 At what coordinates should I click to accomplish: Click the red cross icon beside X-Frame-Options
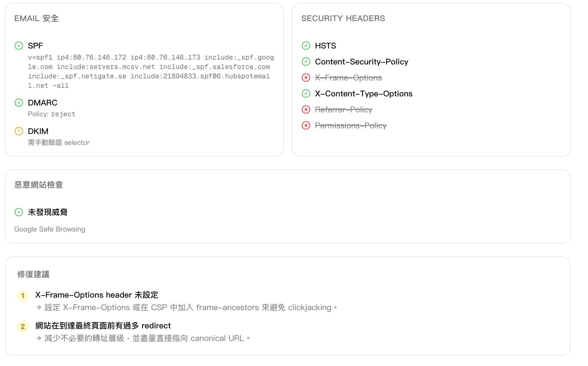[306, 78]
